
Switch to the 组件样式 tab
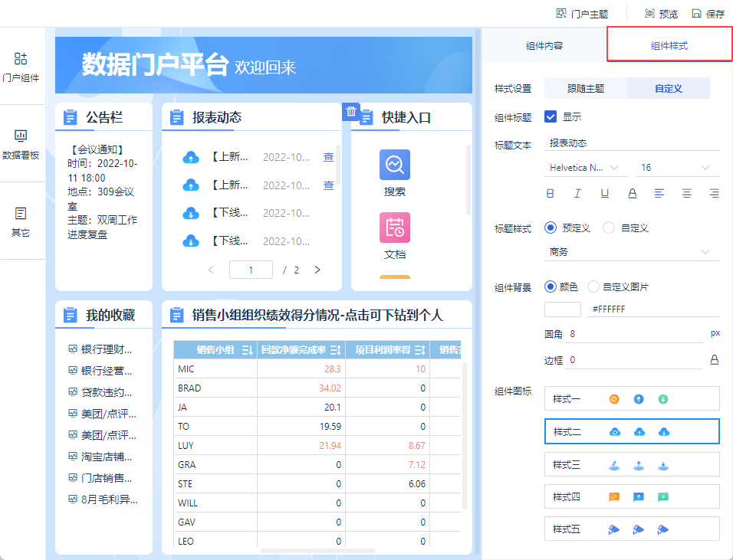[x=669, y=45]
